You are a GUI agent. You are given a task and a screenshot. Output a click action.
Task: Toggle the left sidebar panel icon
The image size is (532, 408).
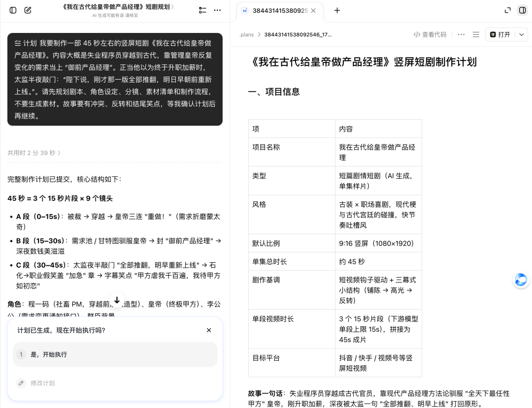pos(13,10)
